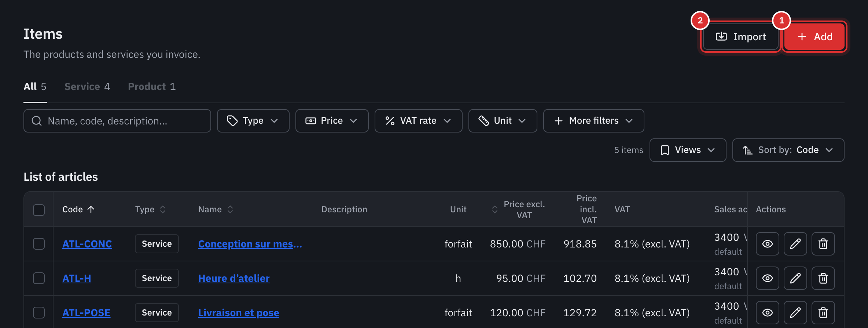Open the Heure d'atelier item link

pyautogui.click(x=234, y=278)
